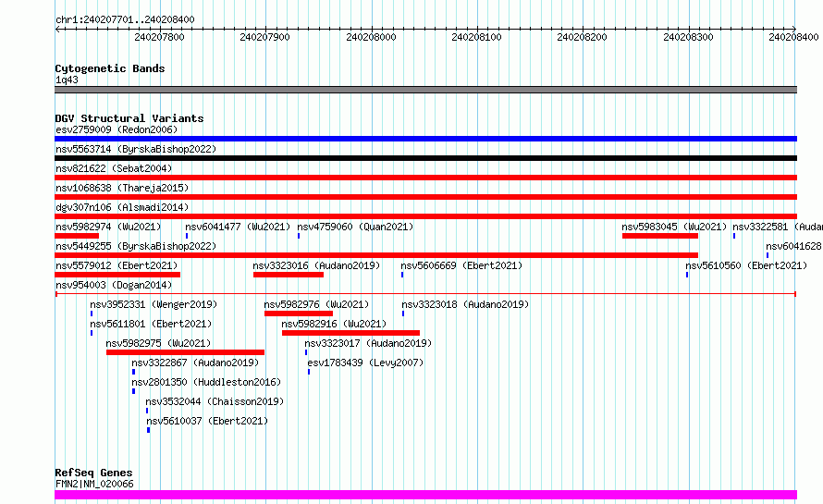Open nsv3323017 (Audano2019) variant
The width and height of the screenshot is (823, 504).
click(x=368, y=343)
